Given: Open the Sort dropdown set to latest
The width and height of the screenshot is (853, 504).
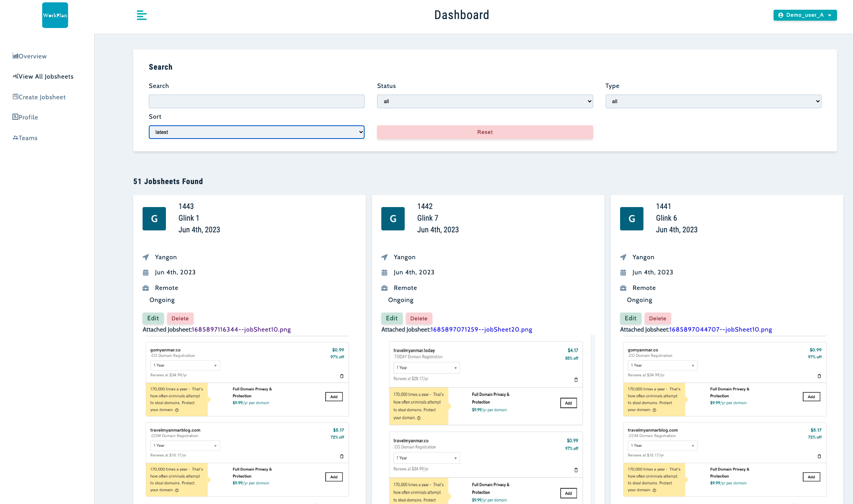Looking at the screenshot, I should point(257,132).
